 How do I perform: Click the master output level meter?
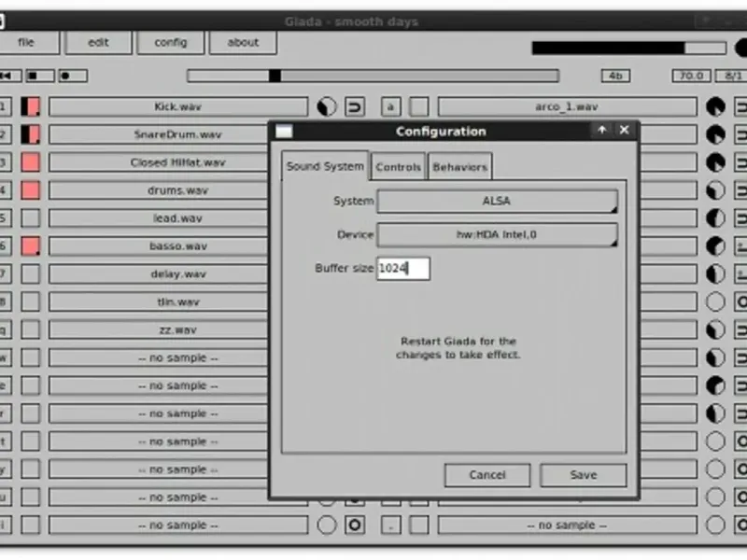click(628, 48)
